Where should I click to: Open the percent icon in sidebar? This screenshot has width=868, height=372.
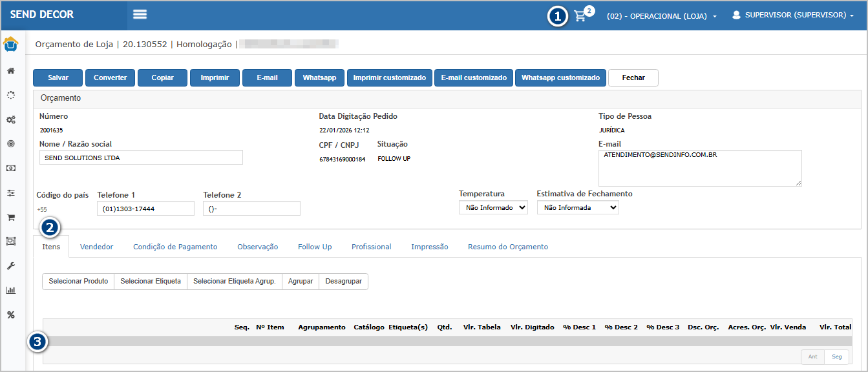click(x=11, y=315)
